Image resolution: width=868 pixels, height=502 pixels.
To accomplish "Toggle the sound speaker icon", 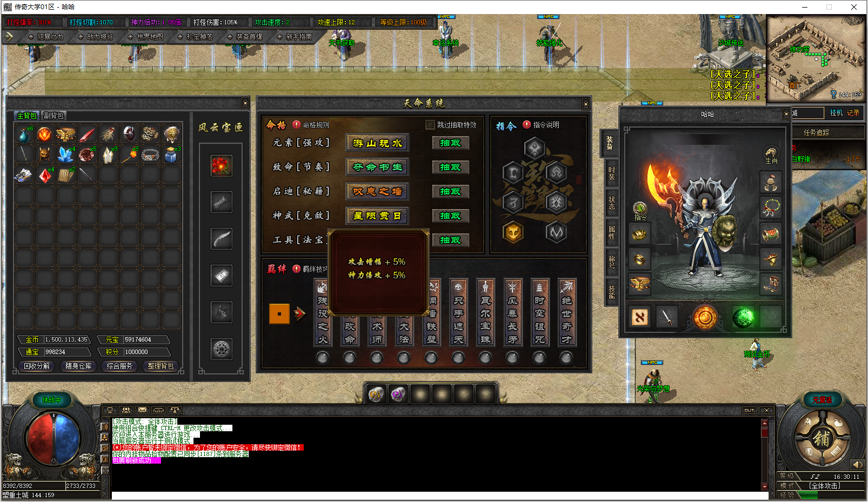I will pos(857,465).
